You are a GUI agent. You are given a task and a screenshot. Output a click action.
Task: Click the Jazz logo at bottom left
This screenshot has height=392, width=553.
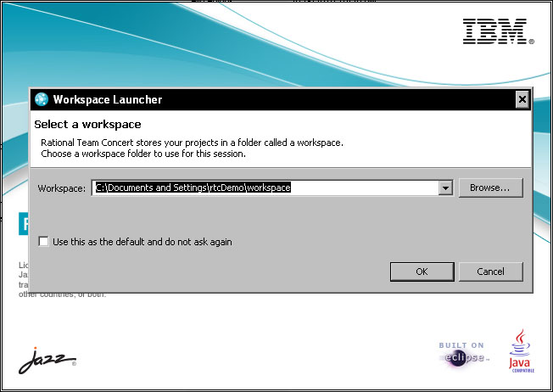pos(47,361)
